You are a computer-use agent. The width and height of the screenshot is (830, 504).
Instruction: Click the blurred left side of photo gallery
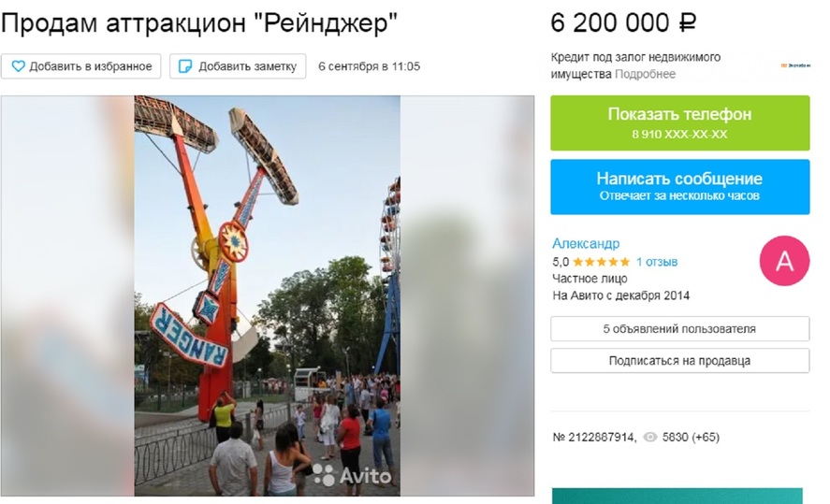click(x=67, y=295)
